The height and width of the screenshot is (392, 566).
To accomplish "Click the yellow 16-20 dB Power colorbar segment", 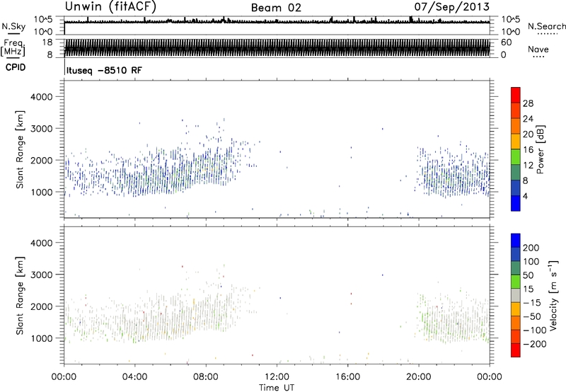I will point(516,142).
